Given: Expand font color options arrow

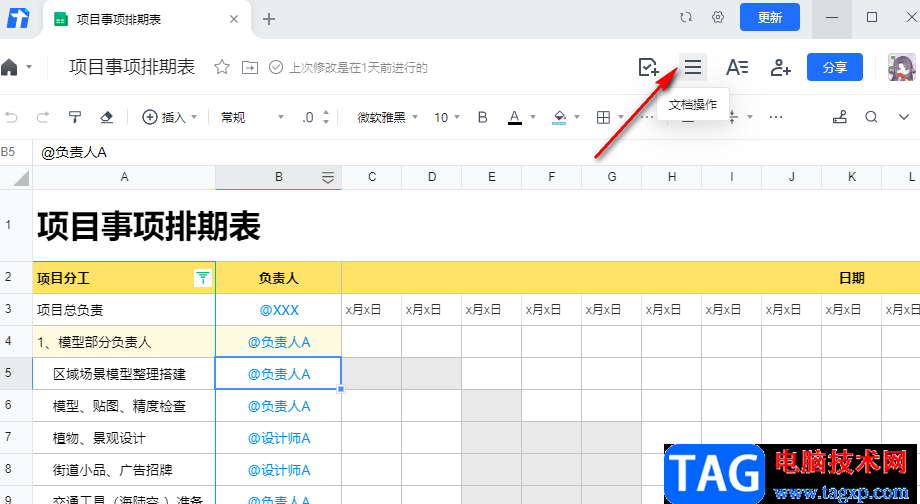Looking at the screenshot, I should click(533, 117).
